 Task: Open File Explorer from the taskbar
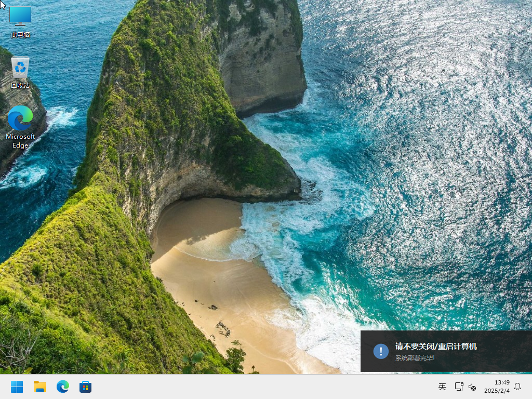(40, 387)
